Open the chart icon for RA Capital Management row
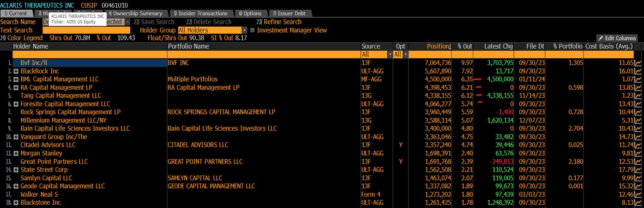Image resolution: width=644 pixels, height=208 pixels. tap(638, 87)
